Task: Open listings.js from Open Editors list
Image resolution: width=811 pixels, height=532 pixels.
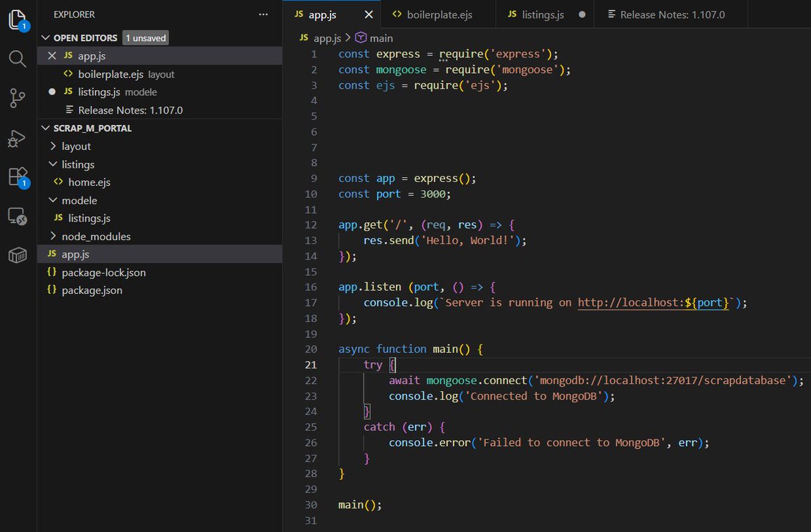Action: [160, 91]
